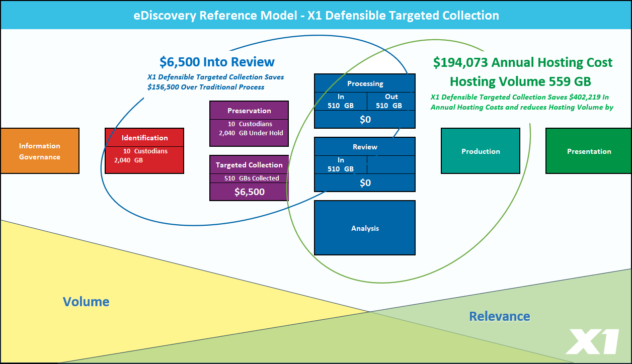
Task: Click '10 Custodians' in Preservation box
Action: pos(250,124)
